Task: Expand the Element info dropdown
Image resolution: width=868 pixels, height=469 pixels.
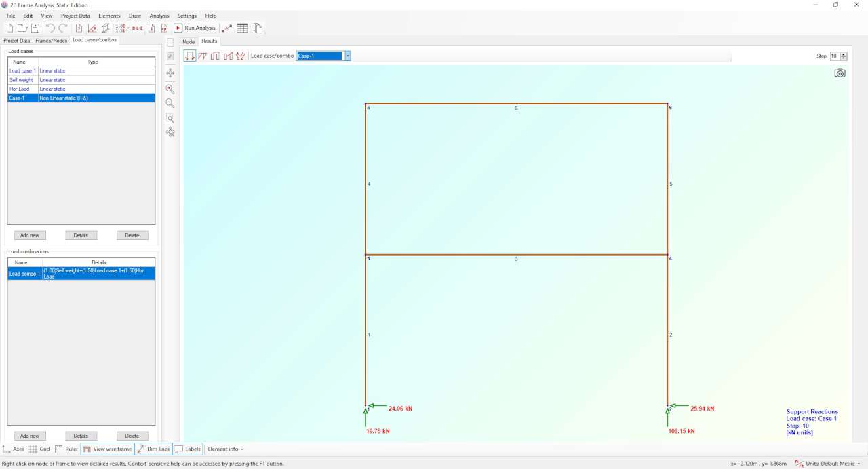Action: coord(225,449)
